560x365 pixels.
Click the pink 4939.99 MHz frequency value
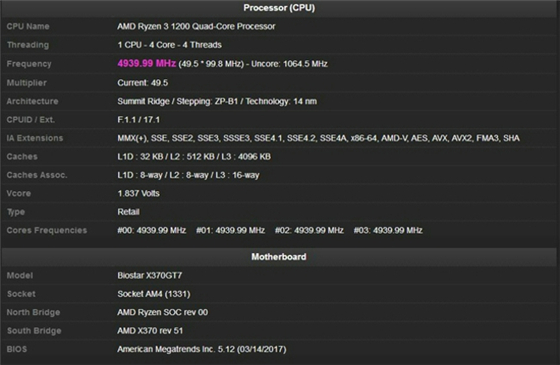pyautogui.click(x=146, y=64)
